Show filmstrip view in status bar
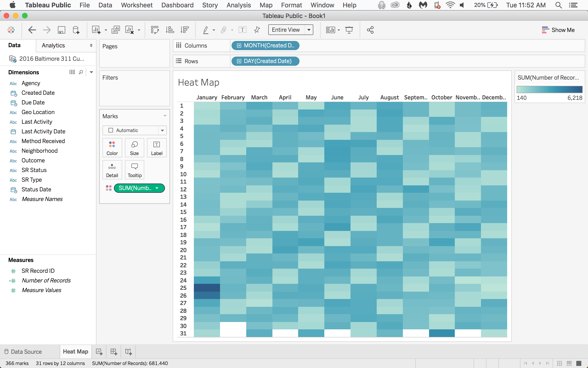This screenshot has height=368, width=588. tap(569, 363)
